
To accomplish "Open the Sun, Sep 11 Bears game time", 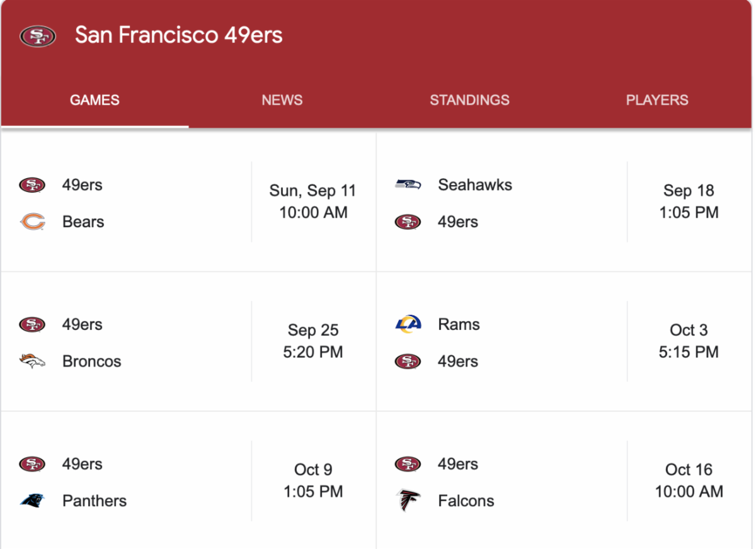I will pos(313,201).
